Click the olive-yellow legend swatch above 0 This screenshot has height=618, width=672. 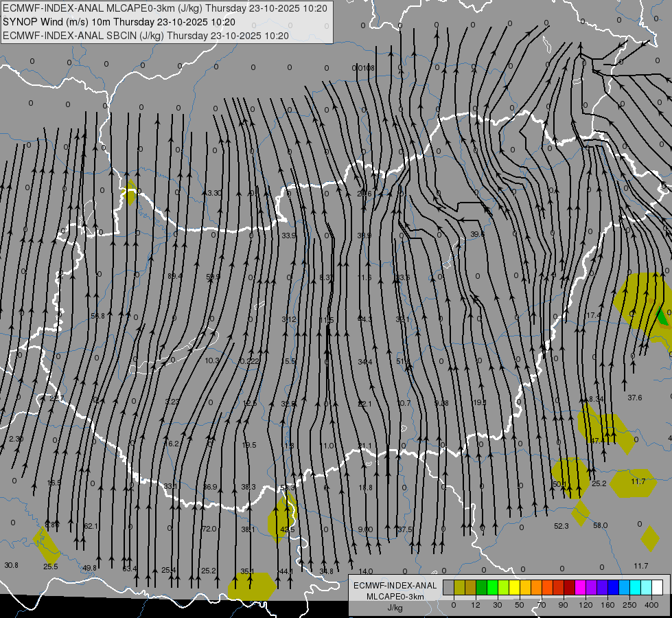[459, 587]
